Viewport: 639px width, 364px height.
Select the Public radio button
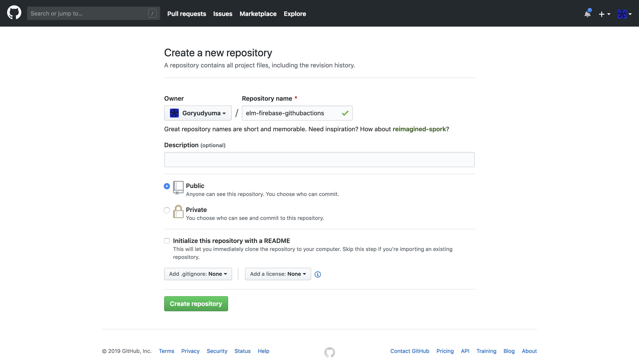167,186
